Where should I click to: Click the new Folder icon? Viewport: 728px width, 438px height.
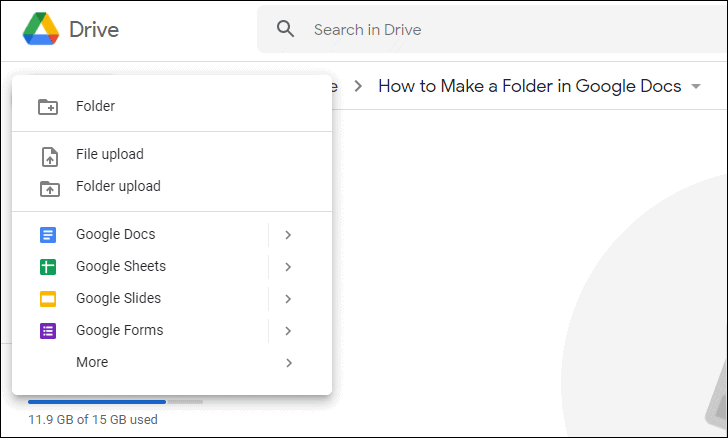48,106
